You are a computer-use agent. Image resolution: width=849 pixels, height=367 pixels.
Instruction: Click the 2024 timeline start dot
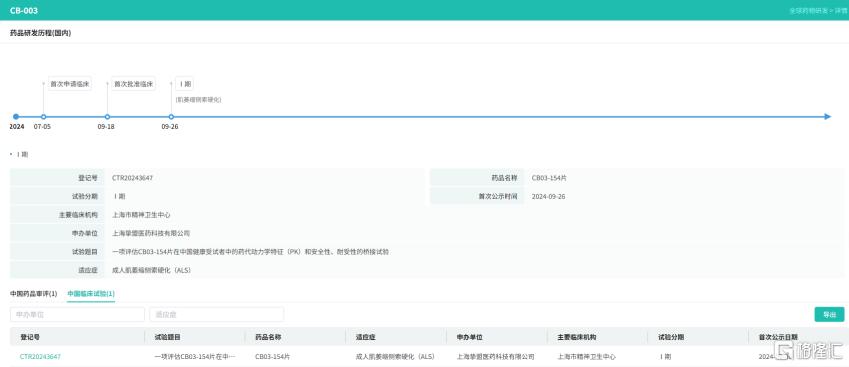(16, 116)
